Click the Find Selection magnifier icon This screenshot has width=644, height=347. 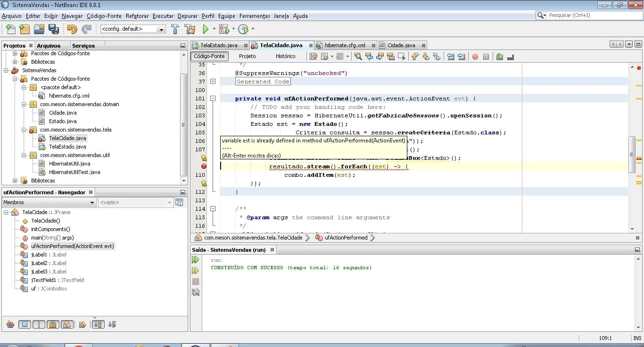tap(358, 57)
